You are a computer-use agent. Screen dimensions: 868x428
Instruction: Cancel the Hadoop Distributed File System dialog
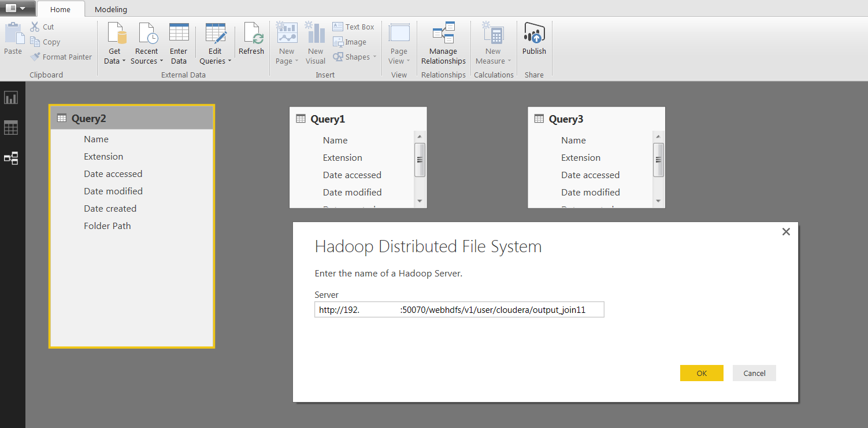[x=754, y=373]
